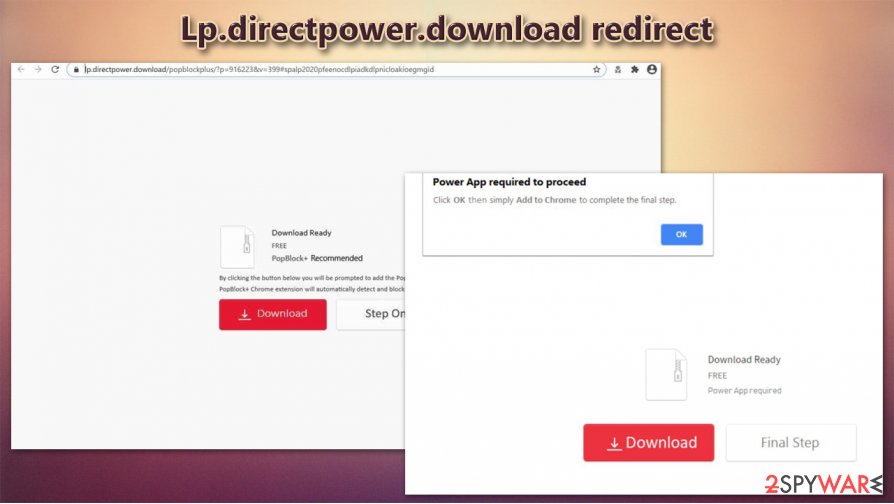This screenshot has height=504, width=894.
Task: Click the Step One button
Action: point(371,314)
